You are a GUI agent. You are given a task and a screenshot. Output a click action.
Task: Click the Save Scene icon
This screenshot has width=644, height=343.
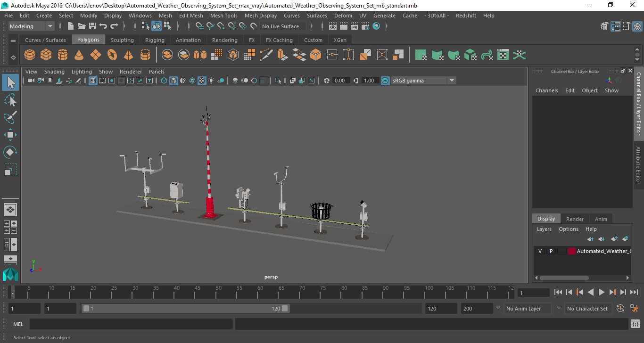click(x=92, y=26)
